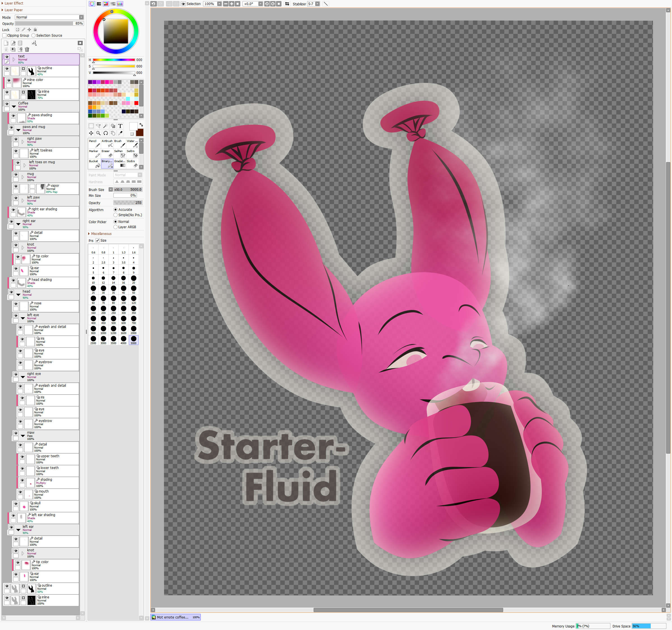The image size is (672, 630).
Task: Enable the Clipping Group checkbox
Action: [4, 36]
